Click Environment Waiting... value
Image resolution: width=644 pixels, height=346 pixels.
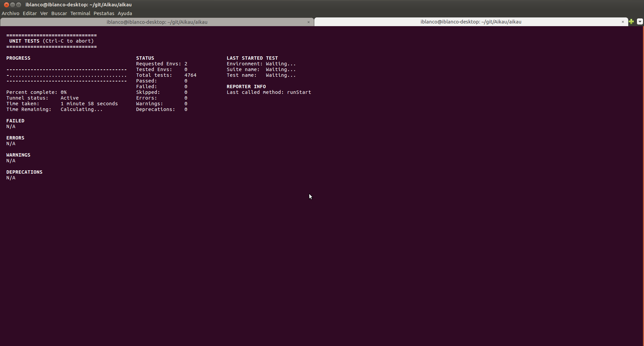[x=281, y=64]
